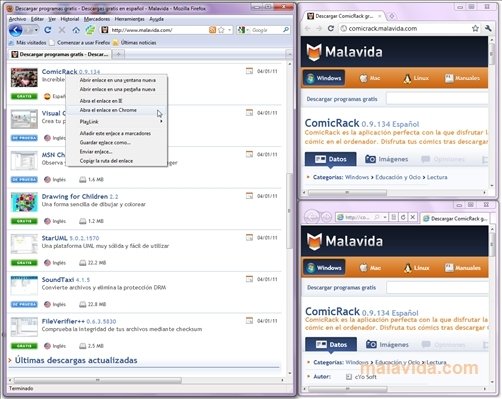Click Chrome back arrow button
The height and width of the screenshot is (399, 502).
[307, 29]
